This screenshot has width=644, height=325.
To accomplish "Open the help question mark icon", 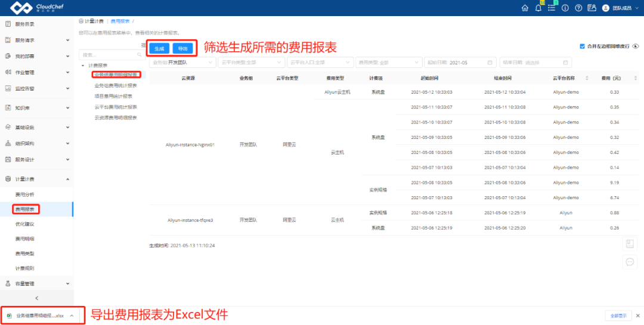I will (578, 8).
